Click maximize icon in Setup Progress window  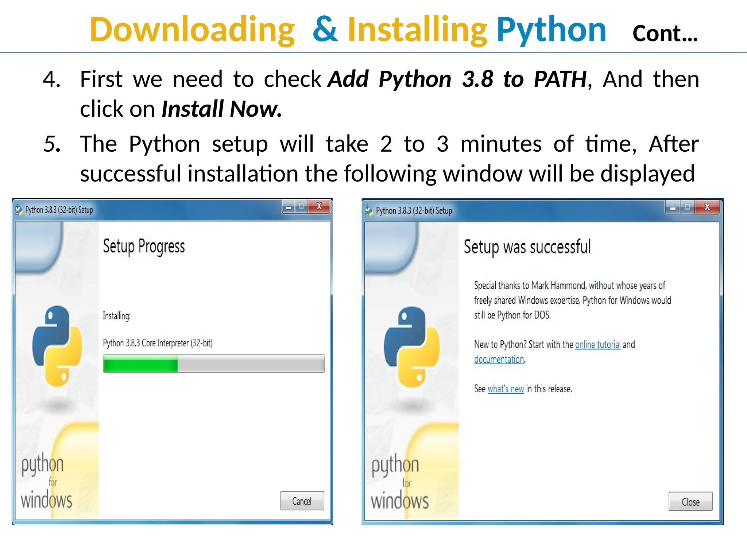(301, 207)
